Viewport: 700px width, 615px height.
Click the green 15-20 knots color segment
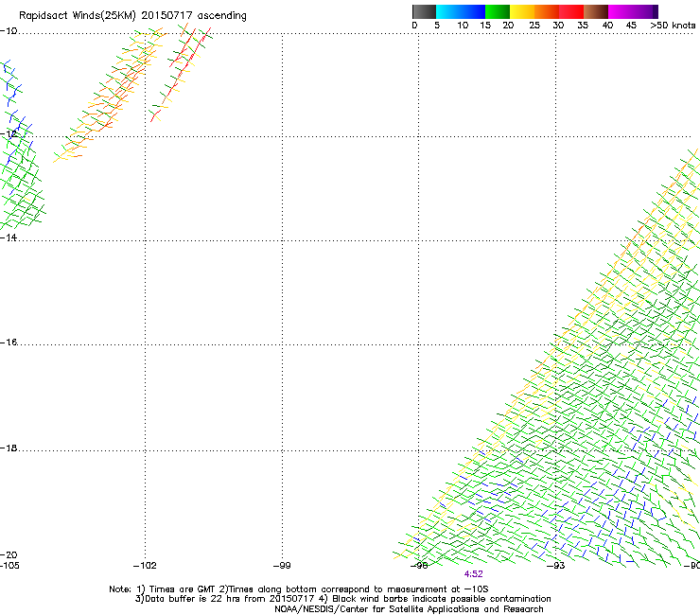point(498,11)
